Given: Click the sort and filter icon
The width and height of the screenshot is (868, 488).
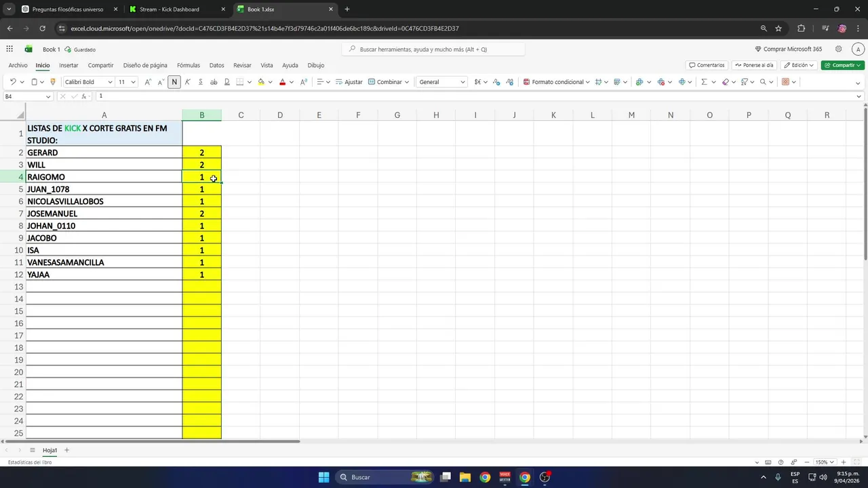Looking at the screenshot, I should (x=744, y=82).
